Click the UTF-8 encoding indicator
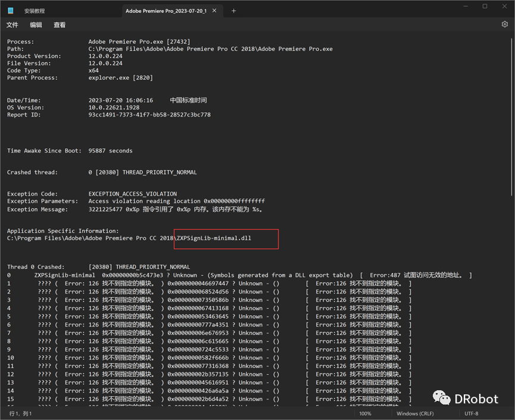 pyautogui.click(x=471, y=413)
